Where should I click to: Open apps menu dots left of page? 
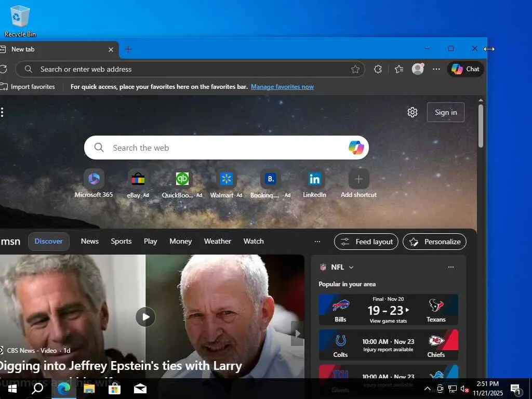coord(3,112)
